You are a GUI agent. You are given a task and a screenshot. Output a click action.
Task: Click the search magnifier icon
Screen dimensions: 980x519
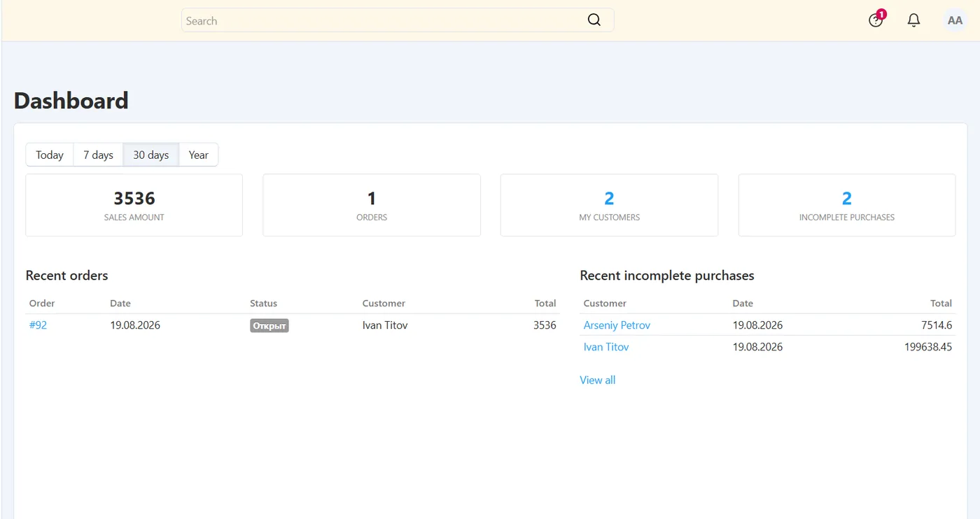594,20
